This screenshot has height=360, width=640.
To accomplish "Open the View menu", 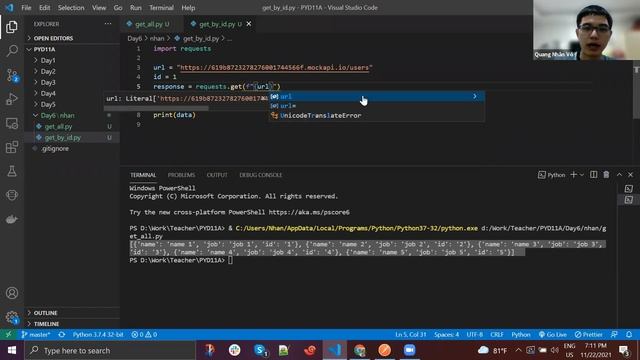I will pos(99,8).
